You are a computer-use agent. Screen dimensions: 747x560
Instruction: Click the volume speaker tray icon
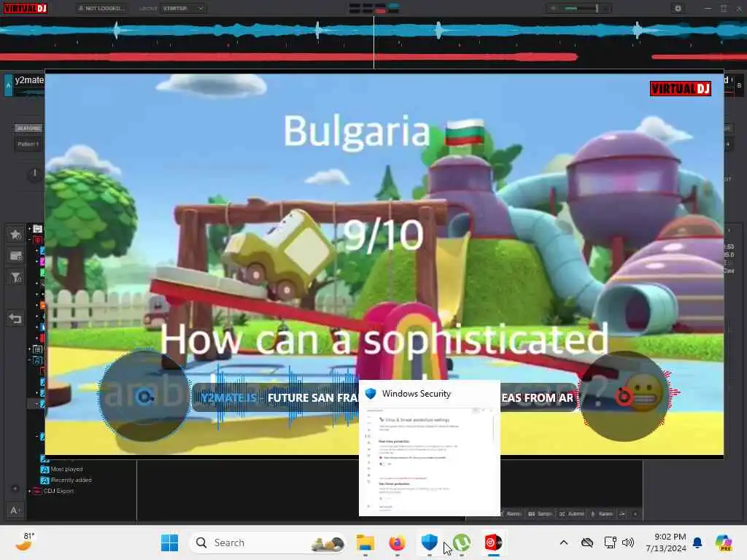628,542
